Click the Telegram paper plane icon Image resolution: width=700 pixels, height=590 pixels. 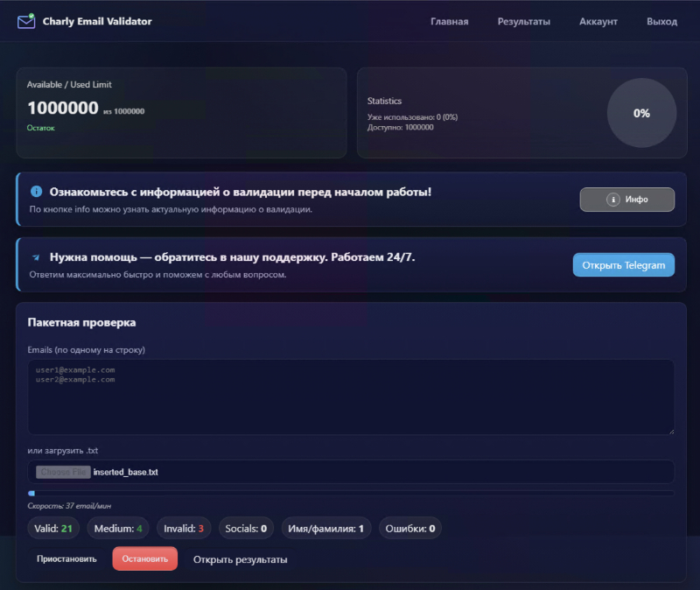point(36,257)
